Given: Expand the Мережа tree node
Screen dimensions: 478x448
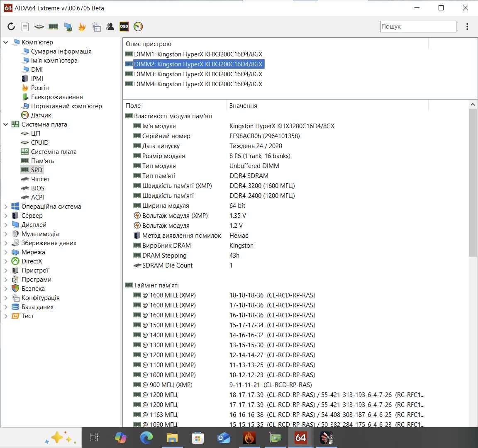Looking at the screenshot, I should 5,252.
